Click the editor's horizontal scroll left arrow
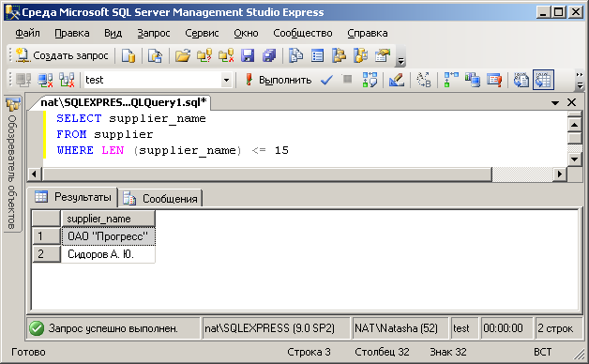The width and height of the screenshot is (589, 364). (x=35, y=174)
